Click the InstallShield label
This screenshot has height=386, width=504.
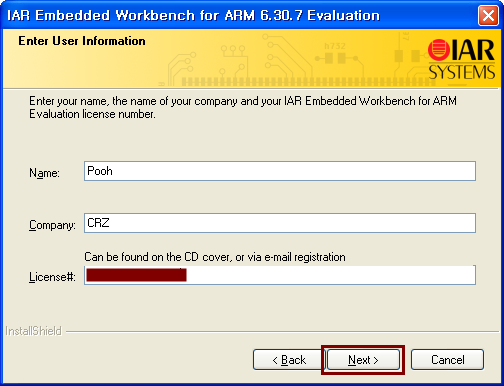tap(34, 331)
